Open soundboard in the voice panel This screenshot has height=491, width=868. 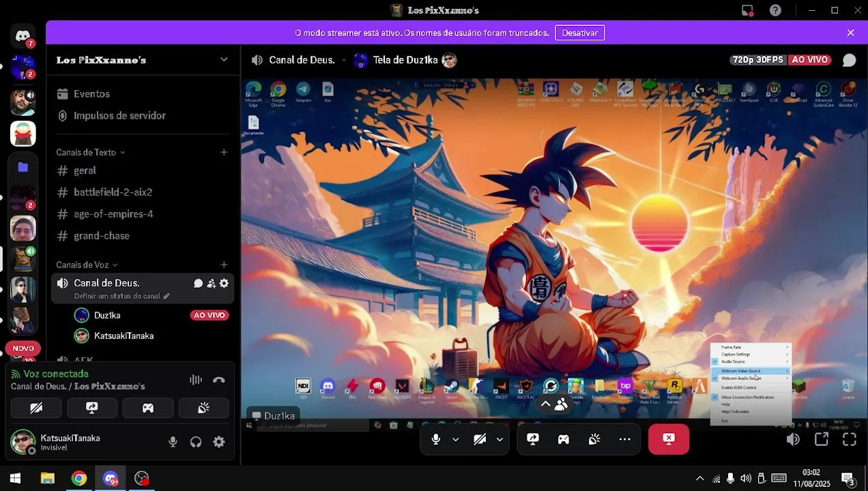203,408
